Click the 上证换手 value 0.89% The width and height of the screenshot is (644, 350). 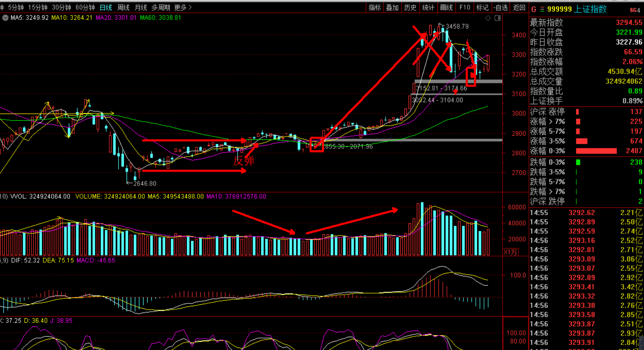click(x=632, y=101)
